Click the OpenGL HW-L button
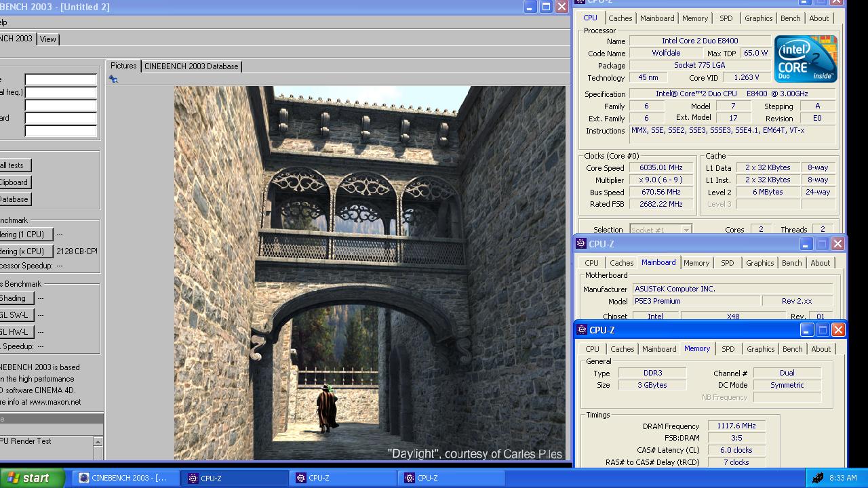The image size is (868, 488). (16, 332)
